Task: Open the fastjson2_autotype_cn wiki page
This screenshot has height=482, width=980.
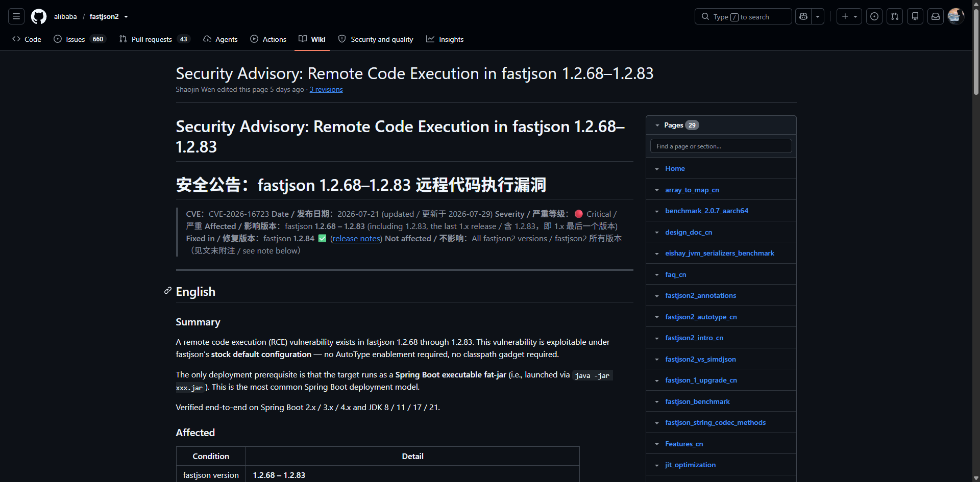Action: point(701,317)
